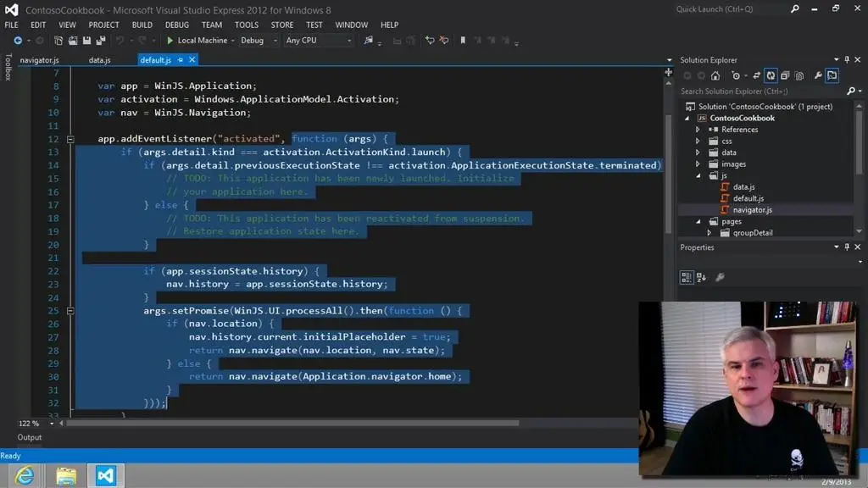Expand the groupDetail folder

(709, 233)
